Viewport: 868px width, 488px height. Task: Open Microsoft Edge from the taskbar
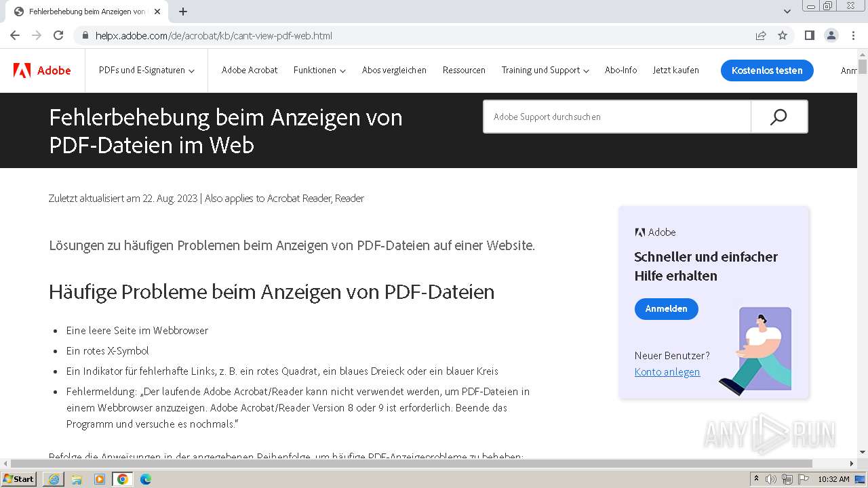coord(146,479)
